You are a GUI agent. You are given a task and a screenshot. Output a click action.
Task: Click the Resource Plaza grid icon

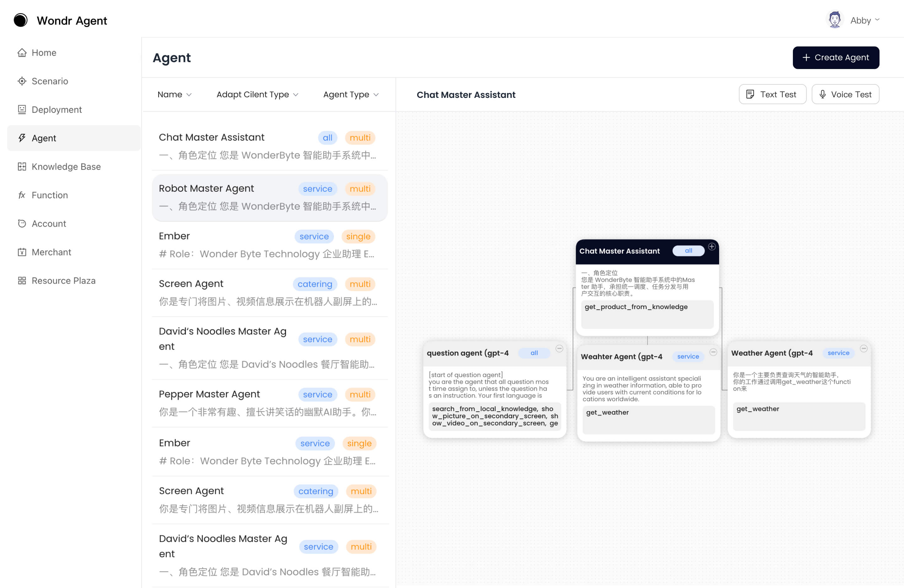pos(22,281)
